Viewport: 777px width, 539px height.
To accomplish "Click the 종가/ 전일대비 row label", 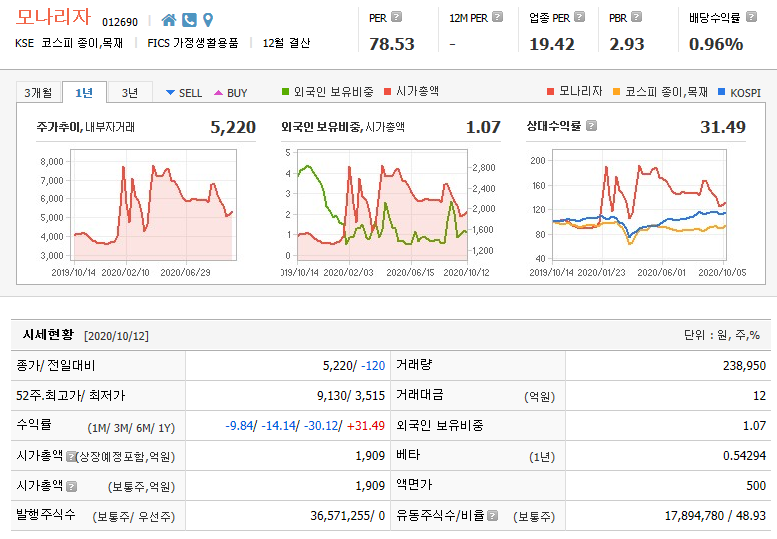I will click(56, 366).
